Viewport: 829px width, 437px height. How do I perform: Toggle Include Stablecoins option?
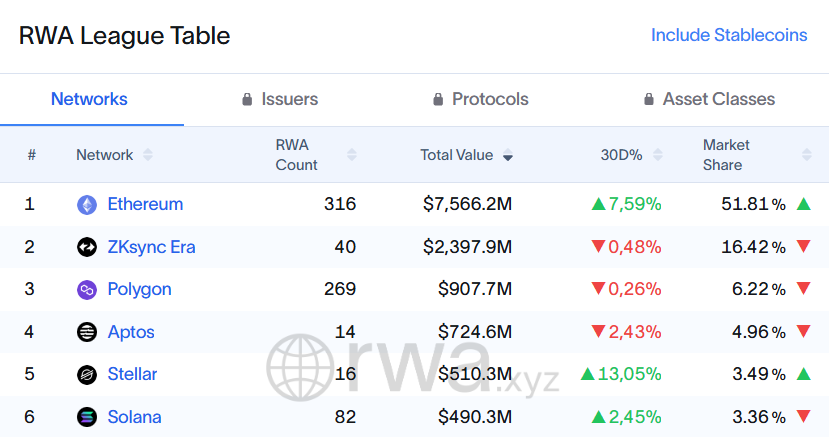729,35
